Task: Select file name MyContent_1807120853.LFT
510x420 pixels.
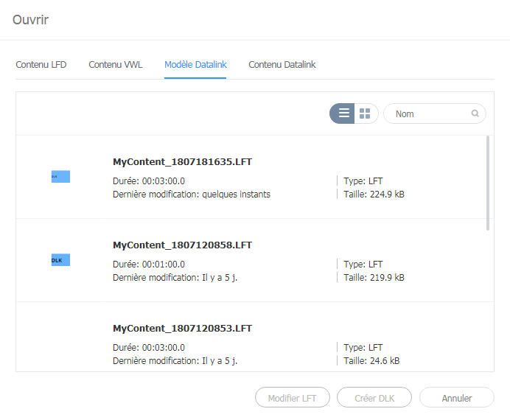Action: click(183, 328)
